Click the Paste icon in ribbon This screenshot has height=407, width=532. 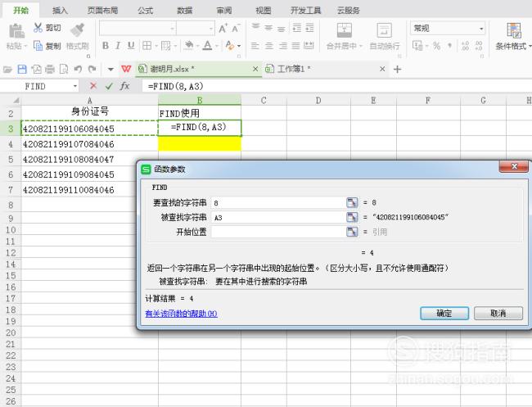coord(16,31)
